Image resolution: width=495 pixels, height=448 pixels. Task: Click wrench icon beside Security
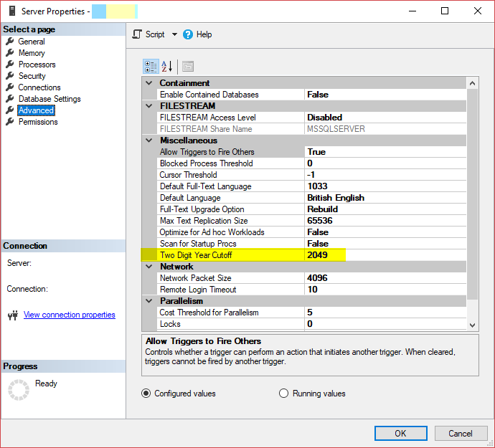point(10,75)
